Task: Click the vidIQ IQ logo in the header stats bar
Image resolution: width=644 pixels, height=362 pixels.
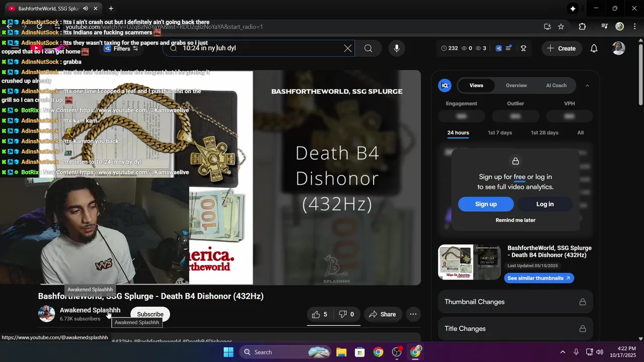Action: 499,48
